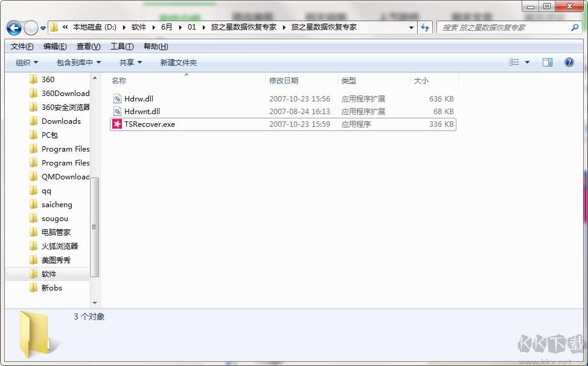The height and width of the screenshot is (366, 588).
Task: Open the 电脑管家 folder
Action: pyautogui.click(x=57, y=232)
